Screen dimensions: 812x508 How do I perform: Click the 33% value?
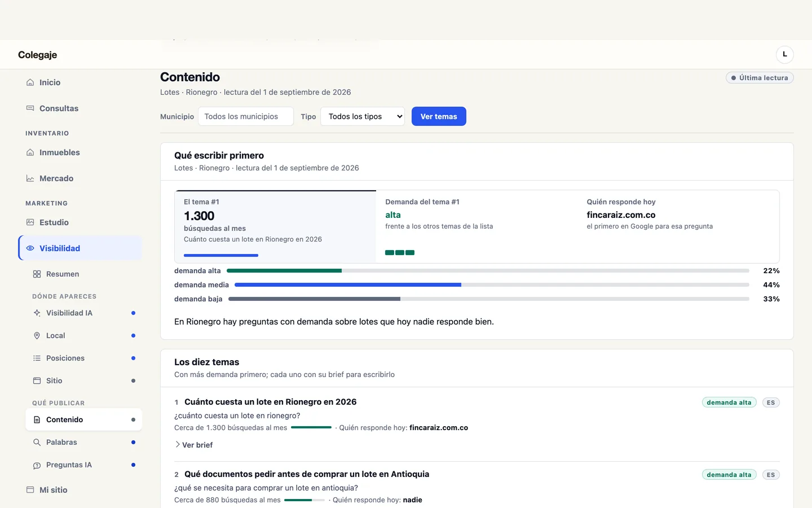tap(771, 299)
